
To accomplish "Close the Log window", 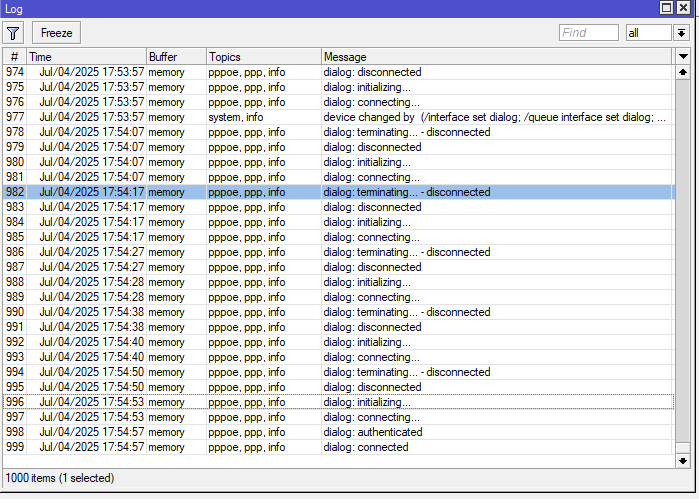I will pyautogui.click(x=683, y=8).
